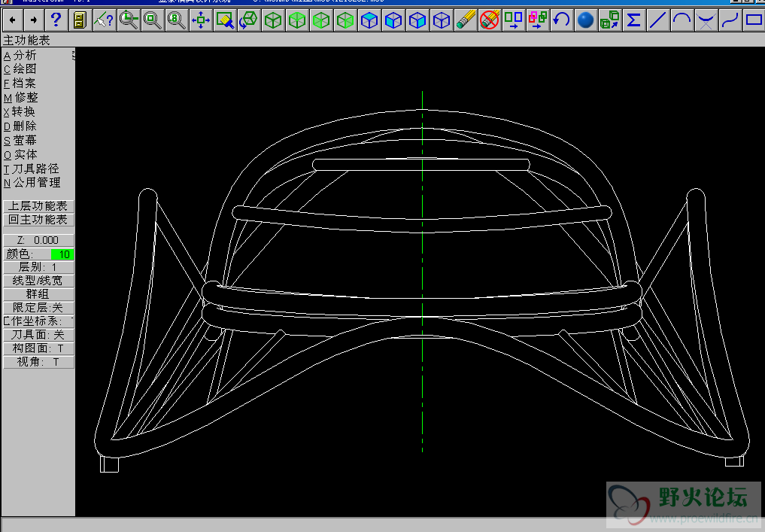
Task: Open the T 刀具路径 menu item
Action: point(32,169)
